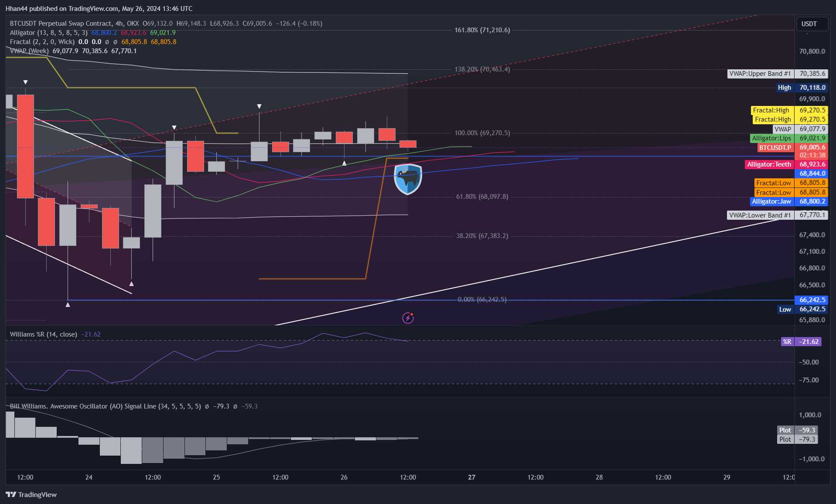Viewport: 836px width, 504px height.
Task: Select the Awesome Oscillator Signal Line legend
Action: (x=106, y=406)
